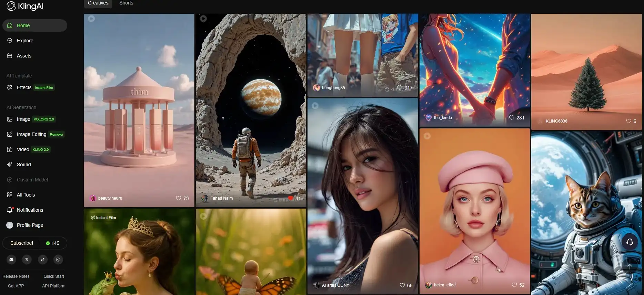Open the API Platform link
This screenshot has height=295, width=644.
54,286
